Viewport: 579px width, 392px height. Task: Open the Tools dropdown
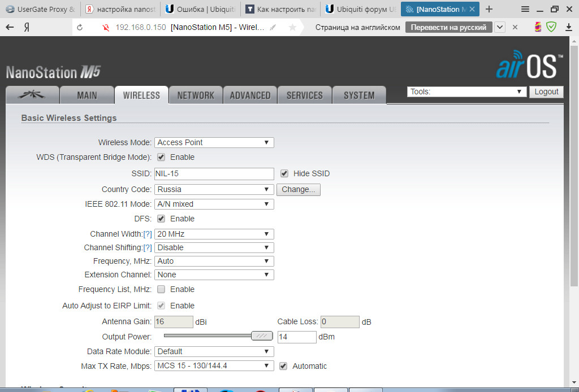[466, 92]
